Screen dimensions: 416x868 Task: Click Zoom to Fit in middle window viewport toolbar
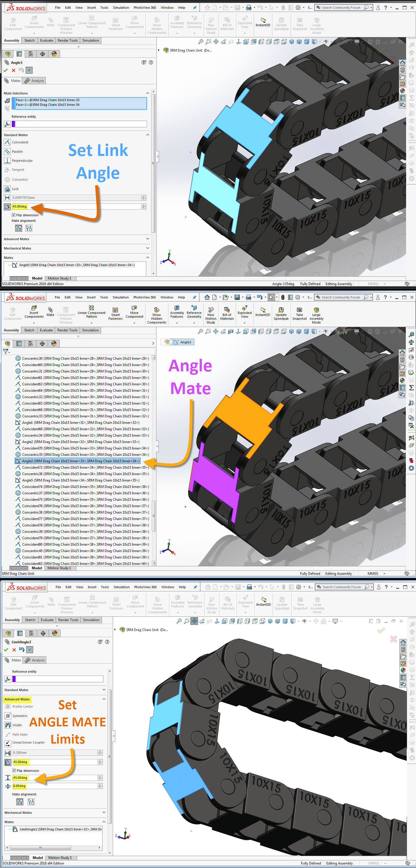point(200,332)
